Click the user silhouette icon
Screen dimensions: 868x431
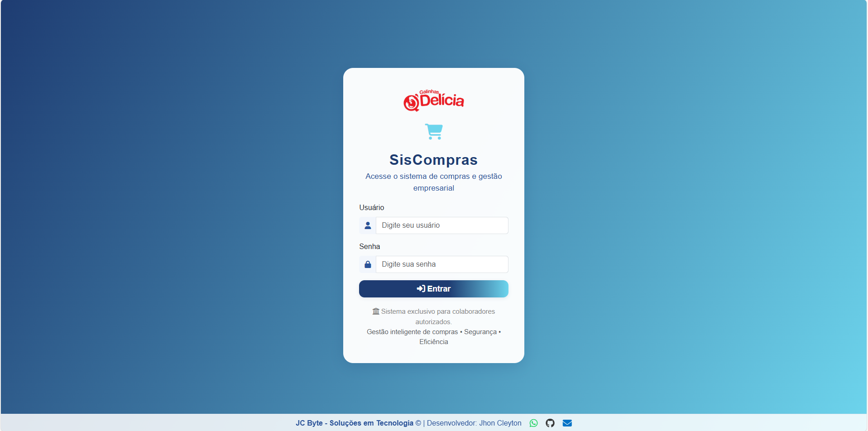tap(368, 225)
